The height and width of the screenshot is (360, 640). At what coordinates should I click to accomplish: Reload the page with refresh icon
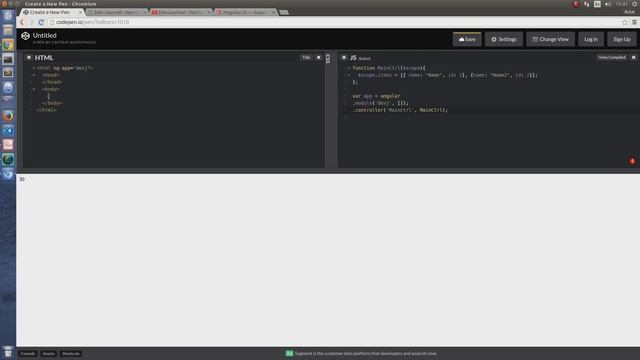point(41,22)
